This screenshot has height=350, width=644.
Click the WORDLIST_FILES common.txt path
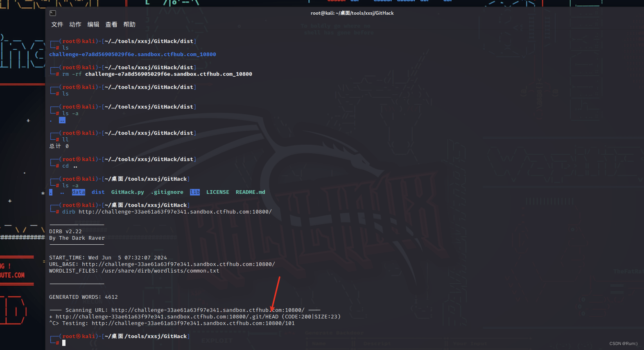(x=160, y=271)
